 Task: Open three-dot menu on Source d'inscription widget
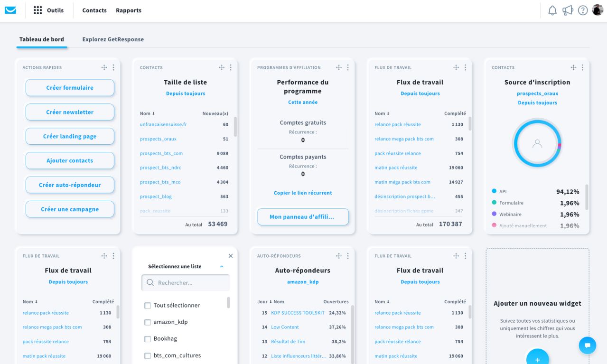(582, 67)
